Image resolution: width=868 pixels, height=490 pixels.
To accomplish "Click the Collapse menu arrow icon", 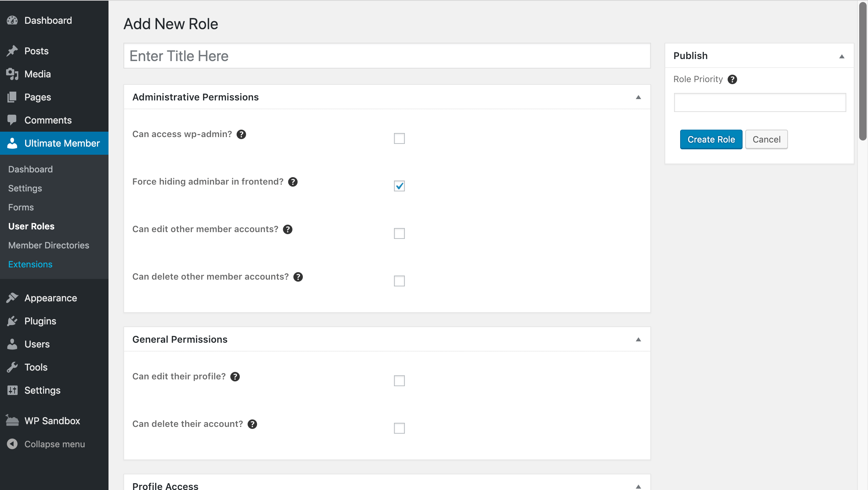I will pos(12,444).
